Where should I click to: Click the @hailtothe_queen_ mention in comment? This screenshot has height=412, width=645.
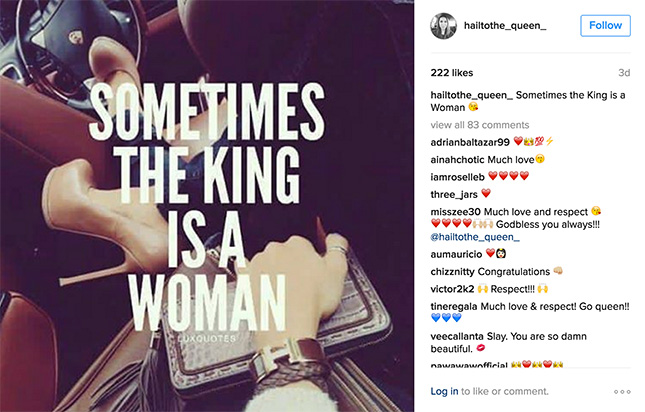tap(476, 238)
